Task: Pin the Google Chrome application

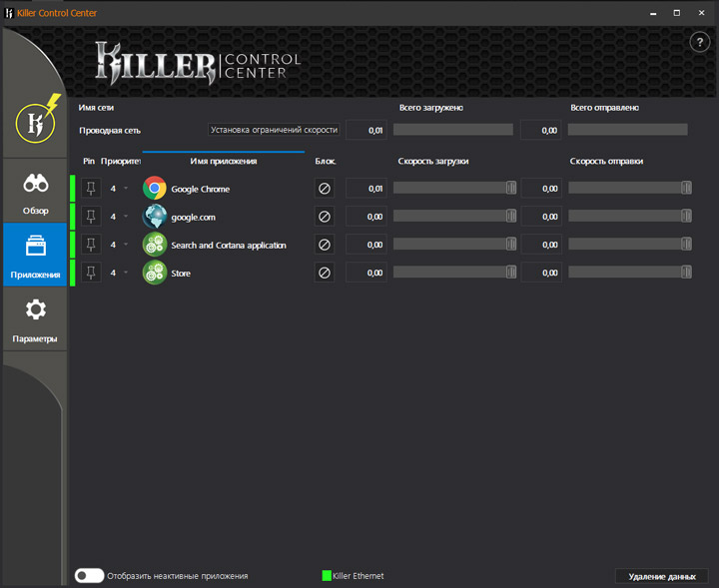Action: [x=91, y=189]
